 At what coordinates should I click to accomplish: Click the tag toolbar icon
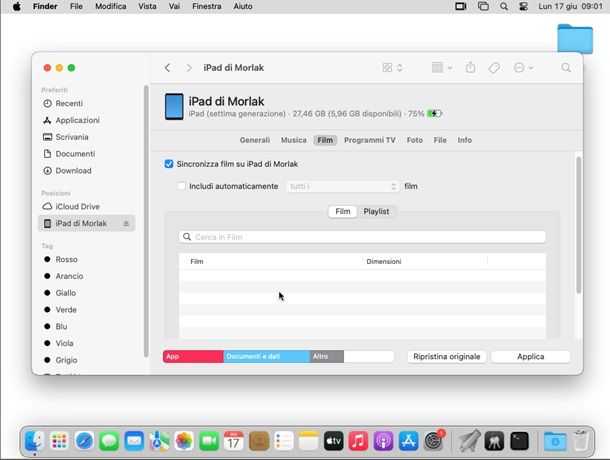point(494,68)
